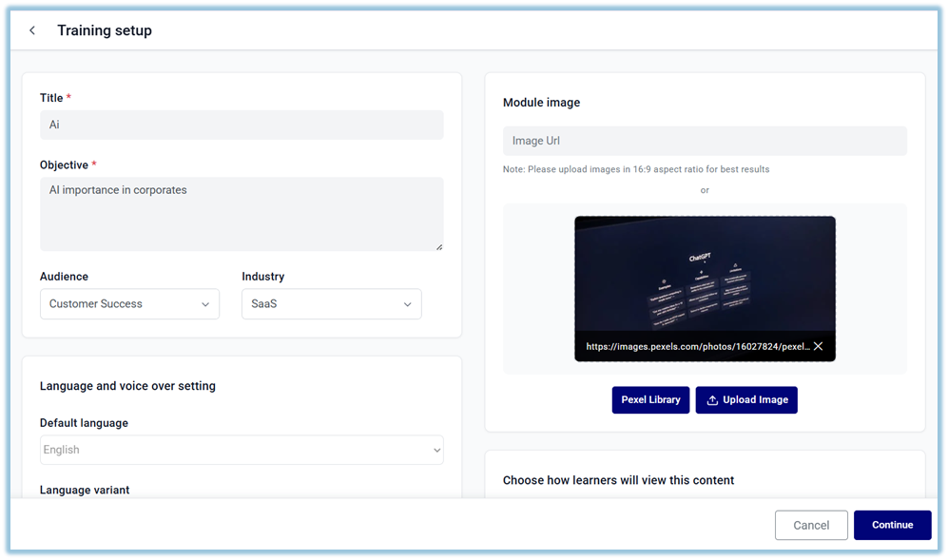The height and width of the screenshot is (560, 948).
Task: Click the images.pexels.com URL on the preview
Action: click(x=697, y=347)
